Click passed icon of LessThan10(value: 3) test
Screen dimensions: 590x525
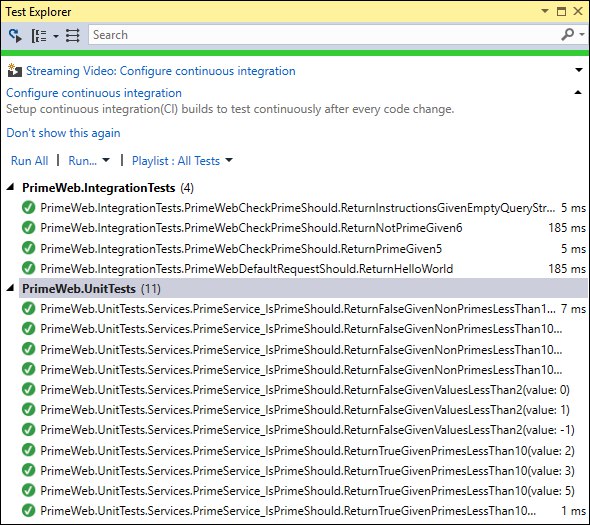tap(28, 470)
